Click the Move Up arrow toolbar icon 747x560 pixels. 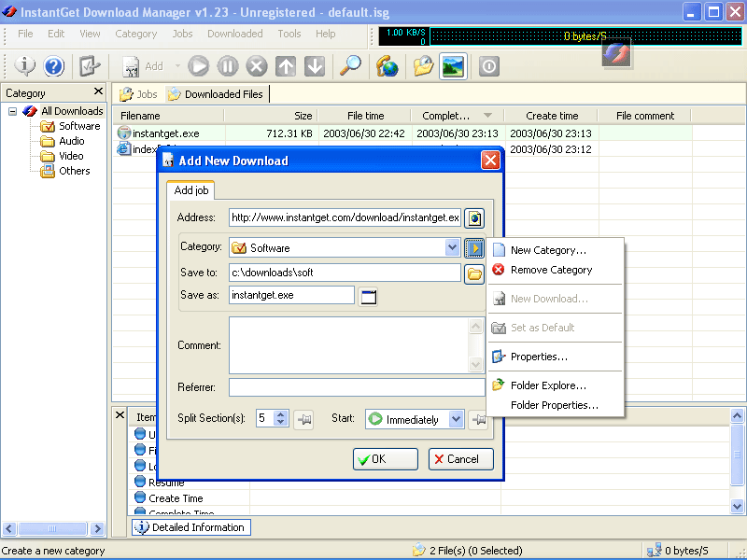pyautogui.click(x=286, y=66)
